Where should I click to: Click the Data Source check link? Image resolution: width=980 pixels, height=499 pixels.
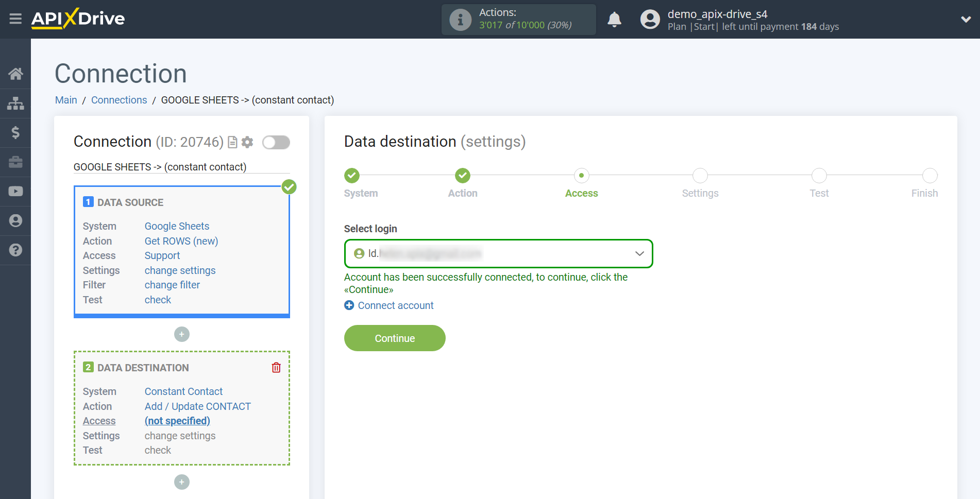[x=158, y=300]
